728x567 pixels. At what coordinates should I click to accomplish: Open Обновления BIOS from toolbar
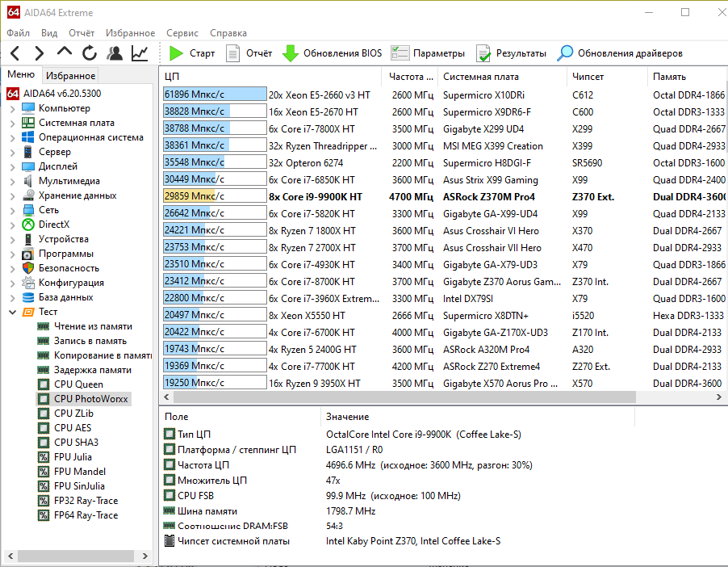[x=332, y=53]
